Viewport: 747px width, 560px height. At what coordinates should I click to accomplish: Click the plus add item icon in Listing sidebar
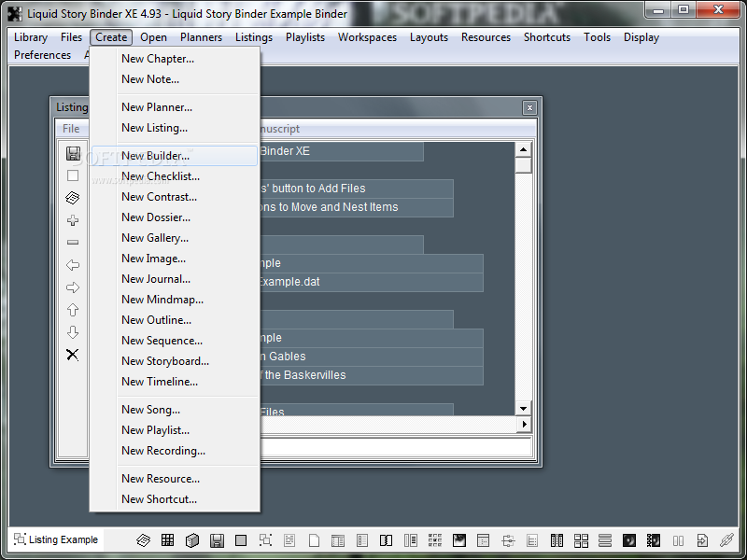[x=73, y=220]
